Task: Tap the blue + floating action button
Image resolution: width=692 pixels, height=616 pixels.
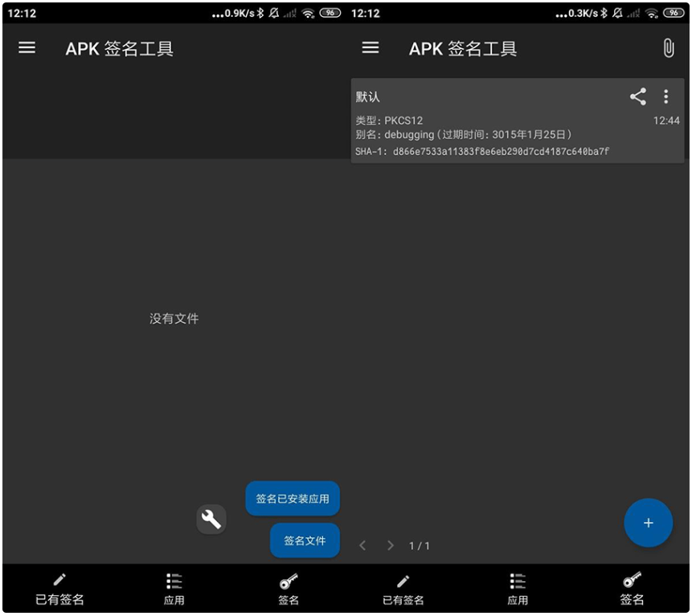Action: tap(649, 523)
